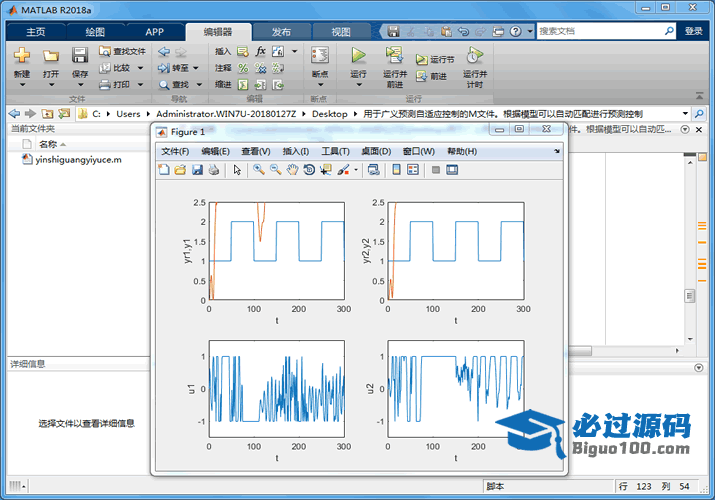Click the Breakpoints (断点) icon
Viewport: 715px width, 500px height.
point(320,56)
